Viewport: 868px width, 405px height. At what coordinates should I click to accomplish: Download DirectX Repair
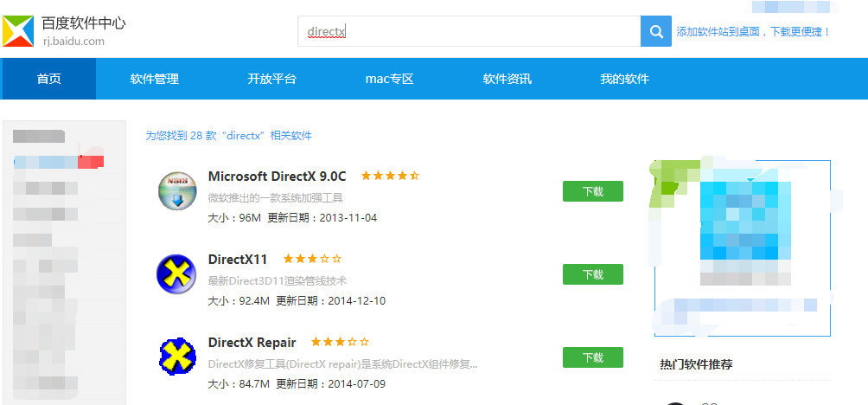click(593, 357)
